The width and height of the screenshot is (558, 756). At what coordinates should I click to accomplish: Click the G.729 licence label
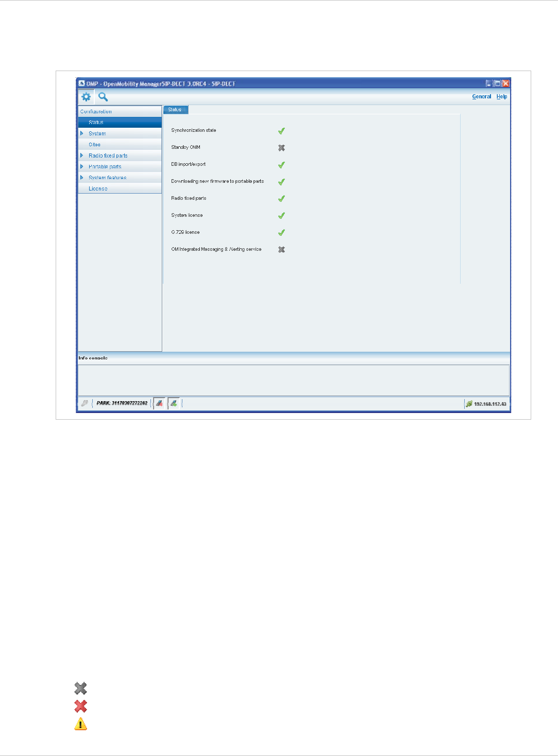[185, 232]
